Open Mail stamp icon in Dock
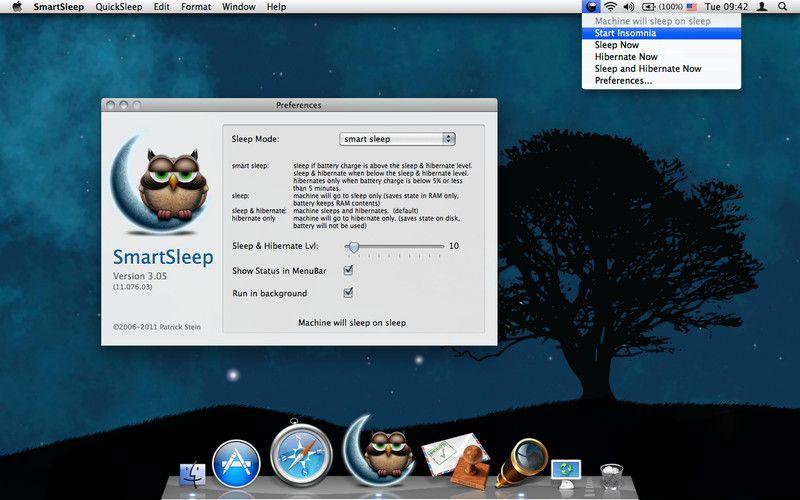The height and width of the screenshot is (500, 800). [x=457, y=460]
